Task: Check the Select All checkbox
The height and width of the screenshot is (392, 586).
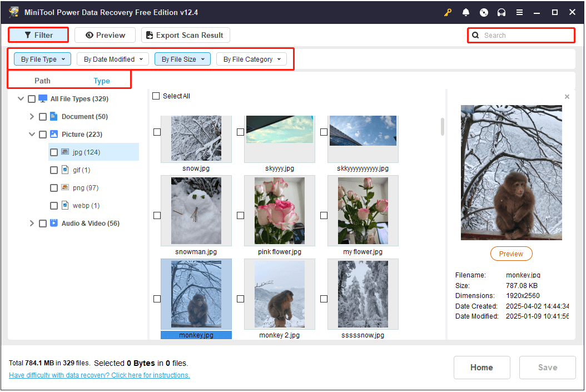Action: point(156,96)
